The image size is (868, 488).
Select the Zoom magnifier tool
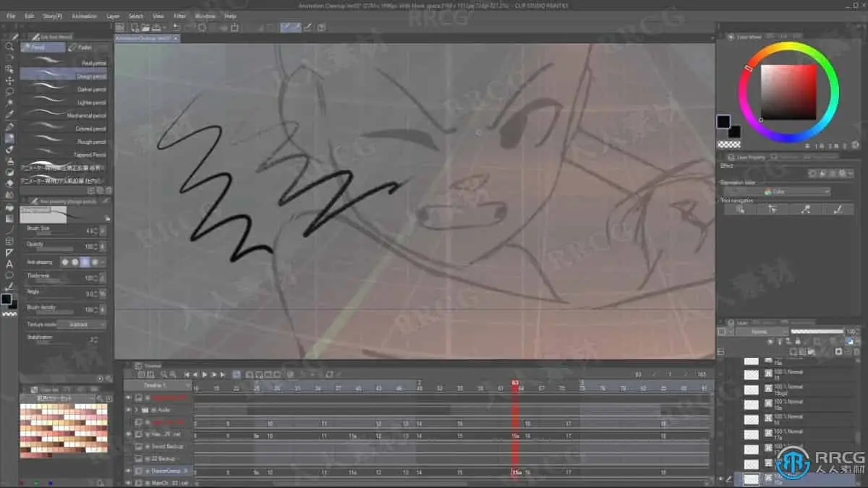click(x=9, y=46)
